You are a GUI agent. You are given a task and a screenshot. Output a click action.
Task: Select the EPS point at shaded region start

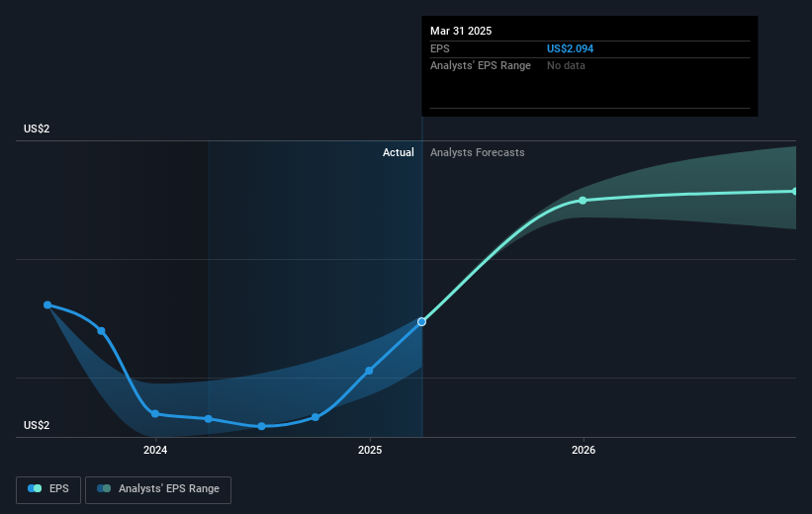[208, 419]
